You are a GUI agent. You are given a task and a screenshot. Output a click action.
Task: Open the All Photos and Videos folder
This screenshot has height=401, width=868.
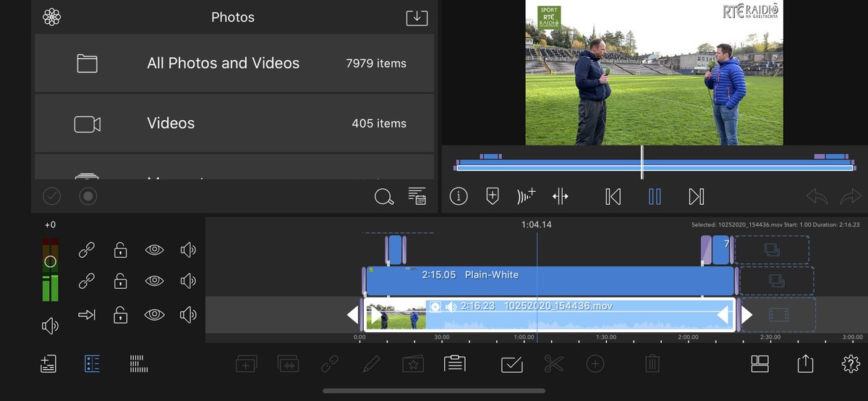234,63
